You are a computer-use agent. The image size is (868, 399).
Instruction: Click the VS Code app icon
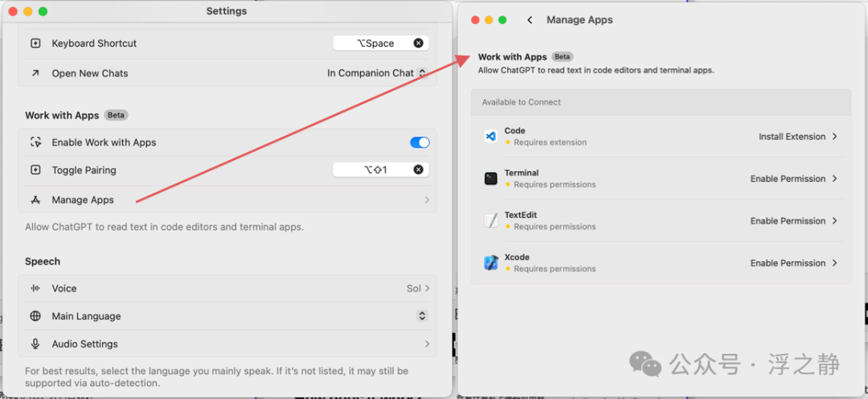[x=490, y=136]
